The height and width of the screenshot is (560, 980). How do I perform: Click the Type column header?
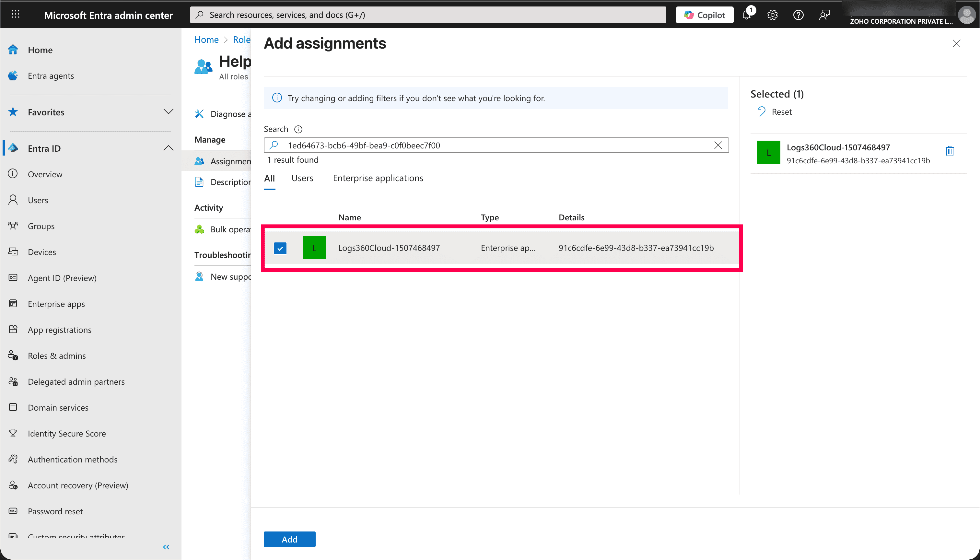[x=489, y=217]
